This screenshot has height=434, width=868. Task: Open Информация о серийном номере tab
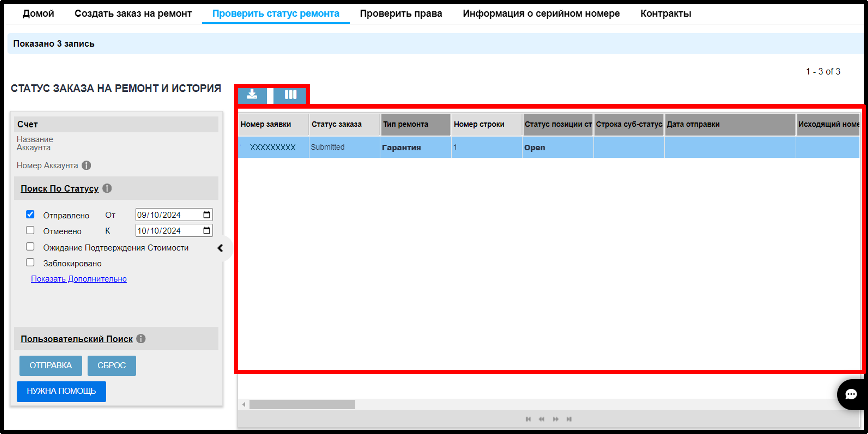pyautogui.click(x=541, y=13)
